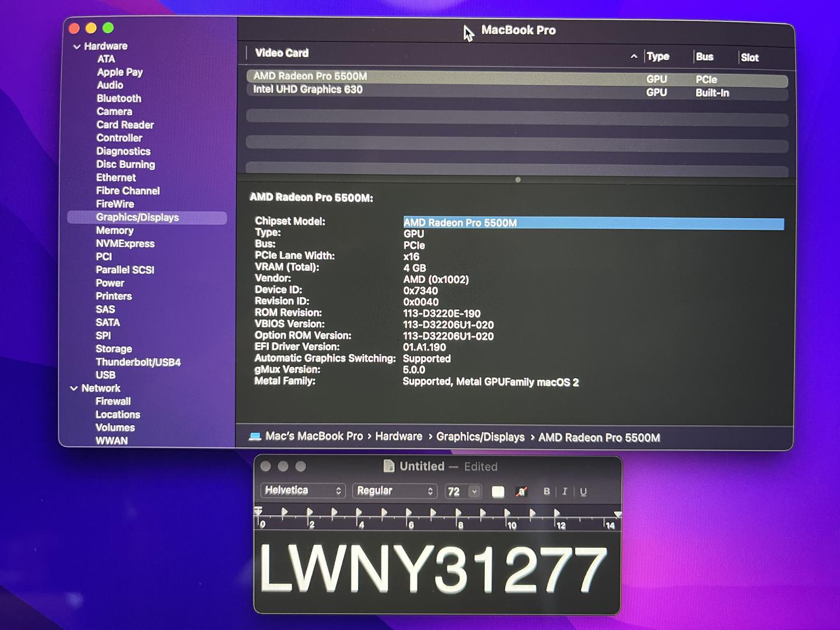
Task: Select Thunderbolt/USB4 entry
Action: [x=138, y=362]
